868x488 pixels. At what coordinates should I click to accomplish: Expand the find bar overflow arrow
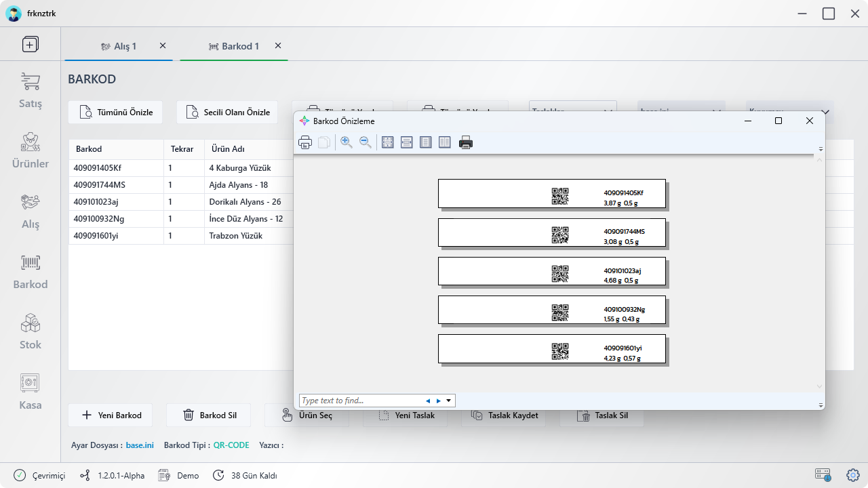click(x=821, y=405)
